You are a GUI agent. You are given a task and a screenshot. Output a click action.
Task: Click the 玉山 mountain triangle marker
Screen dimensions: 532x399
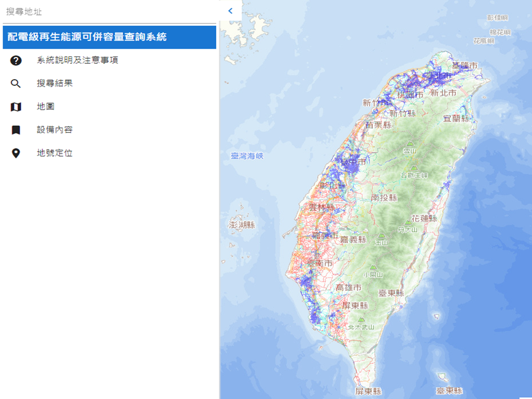click(381, 235)
